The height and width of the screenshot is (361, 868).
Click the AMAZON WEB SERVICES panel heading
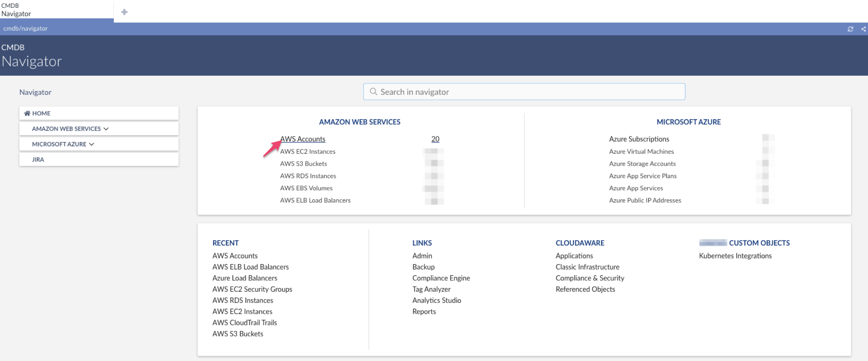point(359,122)
